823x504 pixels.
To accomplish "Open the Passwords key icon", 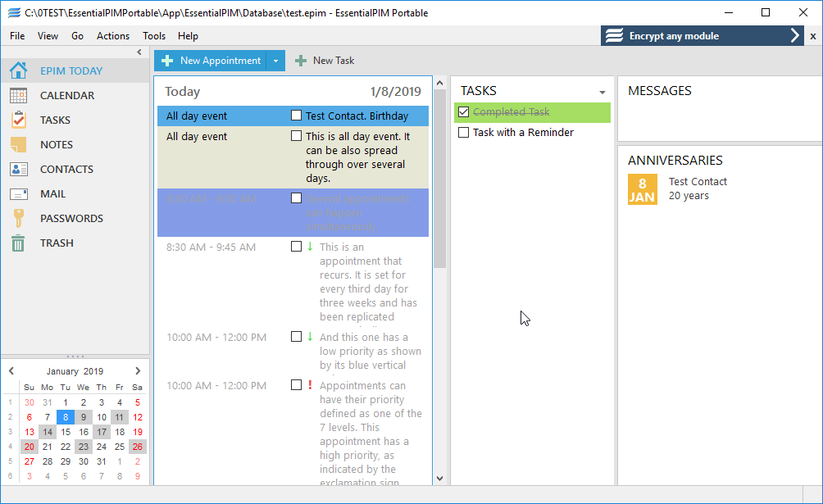I will pos(18,218).
